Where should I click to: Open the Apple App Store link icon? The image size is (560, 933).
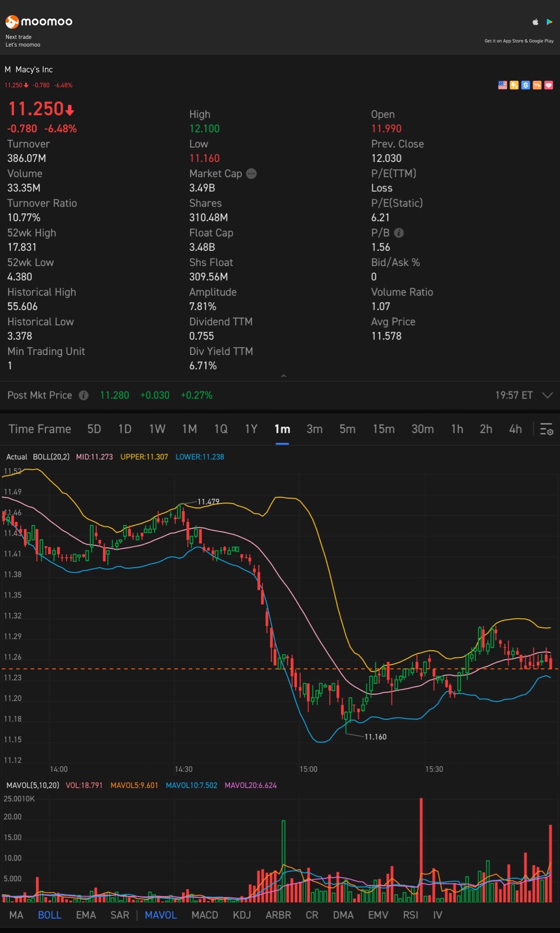tap(535, 22)
